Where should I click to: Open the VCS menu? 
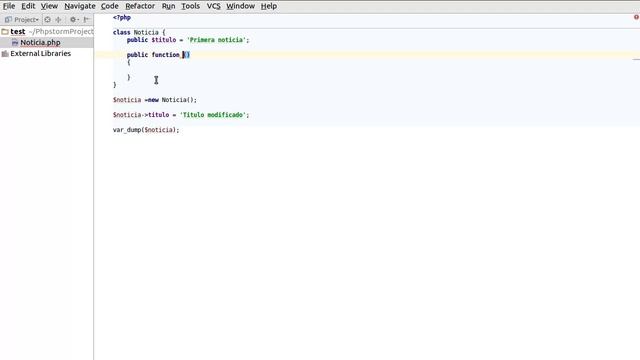213,6
